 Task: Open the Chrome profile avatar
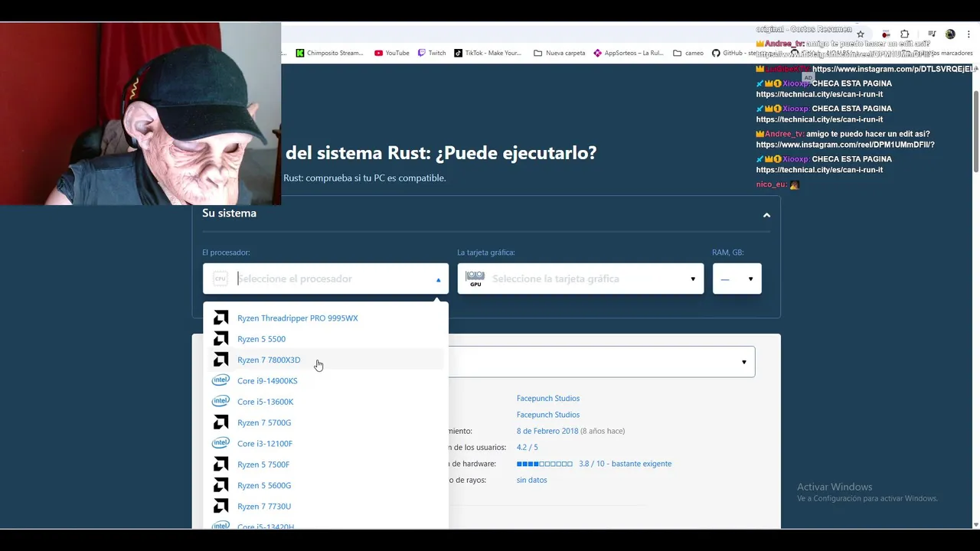tap(950, 34)
